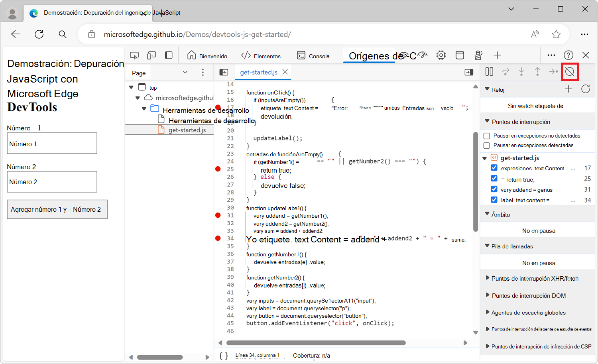This screenshot has height=364, width=598.
Task: Enable Pausar en excepciones detectadas checkbox
Action: (x=487, y=146)
